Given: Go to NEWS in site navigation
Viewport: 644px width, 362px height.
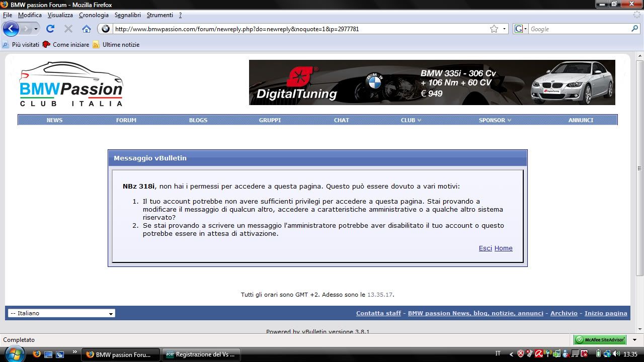Looking at the screenshot, I should [x=54, y=120].
